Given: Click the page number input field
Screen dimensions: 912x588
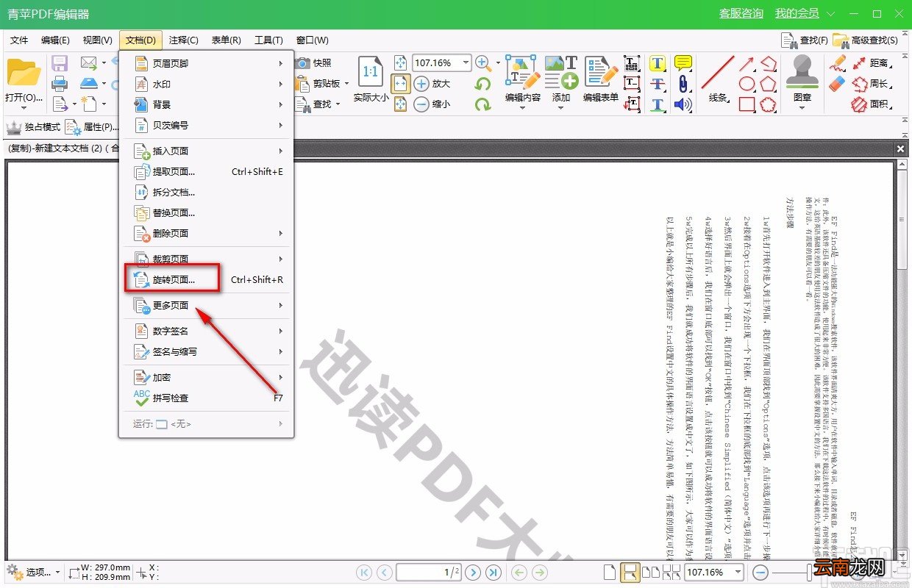Looking at the screenshot, I should click(x=428, y=572).
